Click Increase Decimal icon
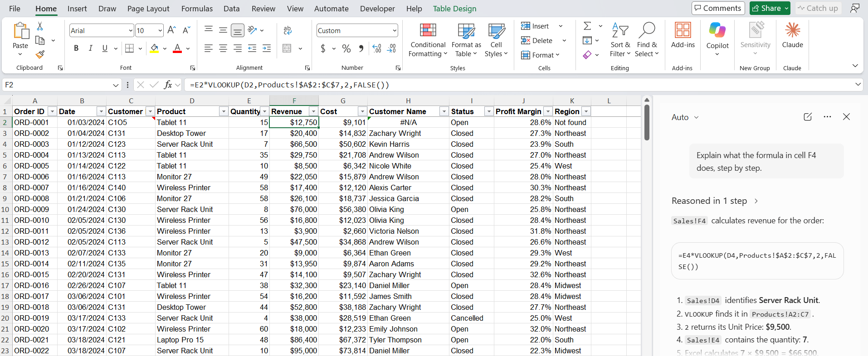Screen dimensions: 868x356 click(x=376, y=48)
